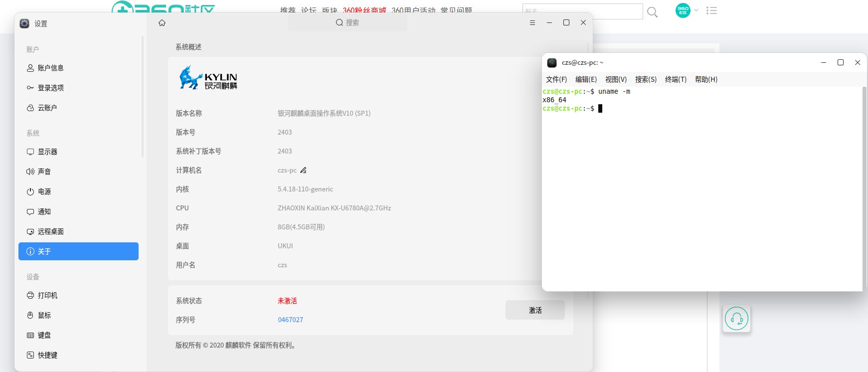This screenshot has width=868, height=372.
Task: Open the terminal 视图(V) menu
Action: 616,79
